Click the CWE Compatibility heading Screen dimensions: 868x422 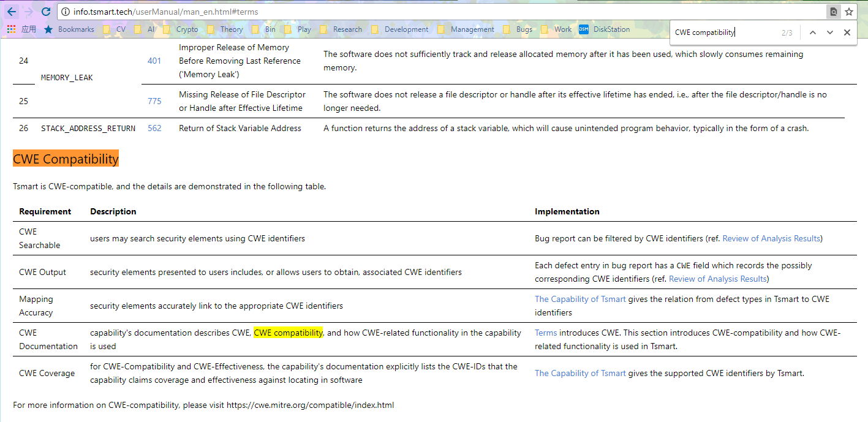(66, 159)
